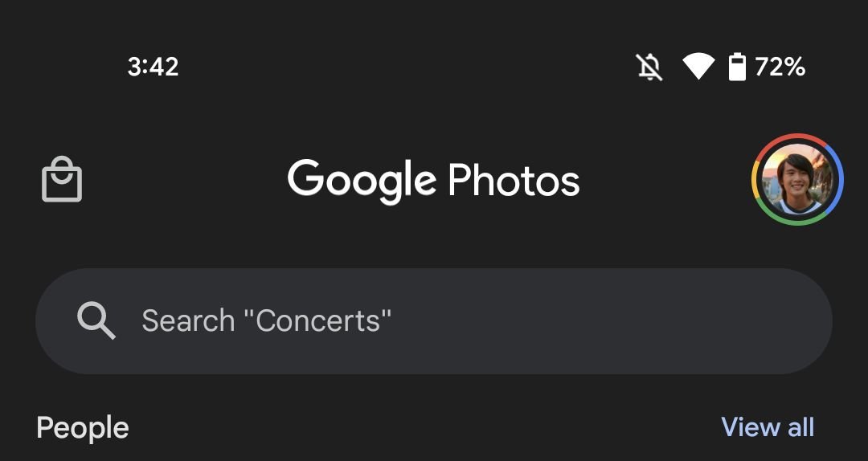The width and height of the screenshot is (868, 461).
Task: Open the print store shopping bag icon
Action: coord(62,179)
